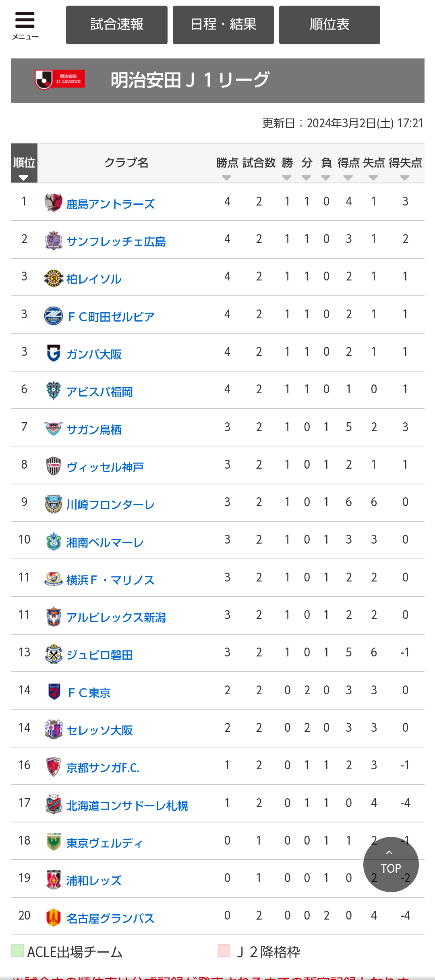Click the Kashima Antlers club crest
The image size is (435, 980).
pos(53,202)
